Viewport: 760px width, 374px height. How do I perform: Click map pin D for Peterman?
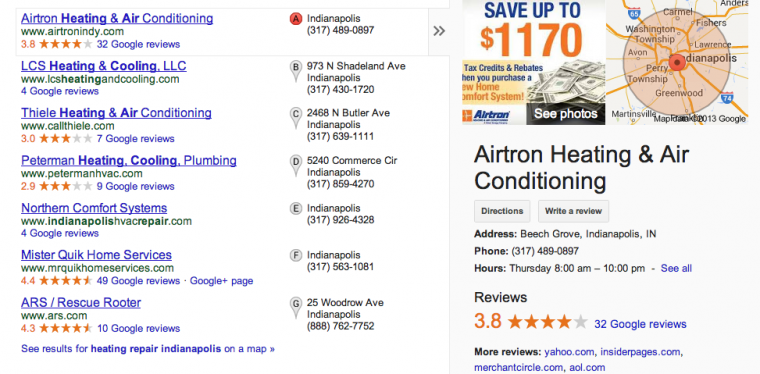tap(296, 166)
